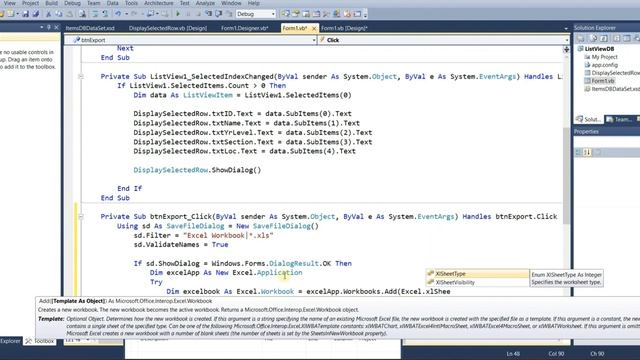Open the Click method name dropdown

click(567, 40)
